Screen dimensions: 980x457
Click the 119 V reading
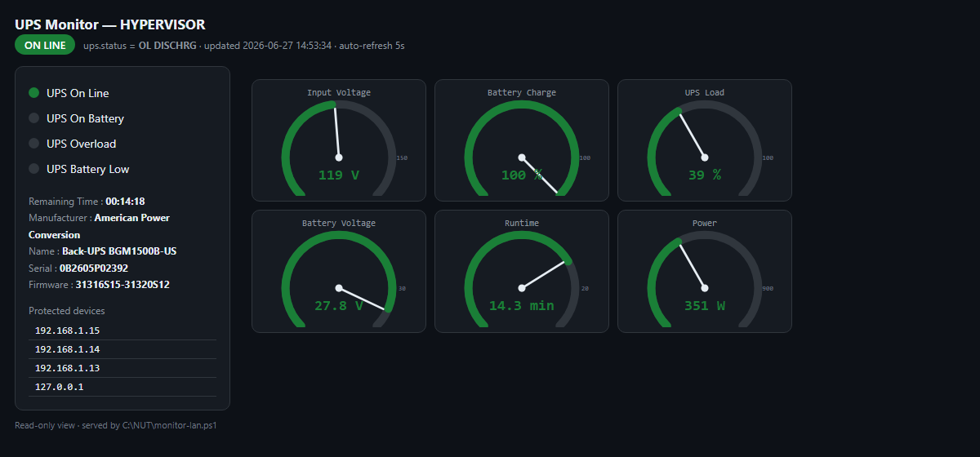(x=339, y=175)
